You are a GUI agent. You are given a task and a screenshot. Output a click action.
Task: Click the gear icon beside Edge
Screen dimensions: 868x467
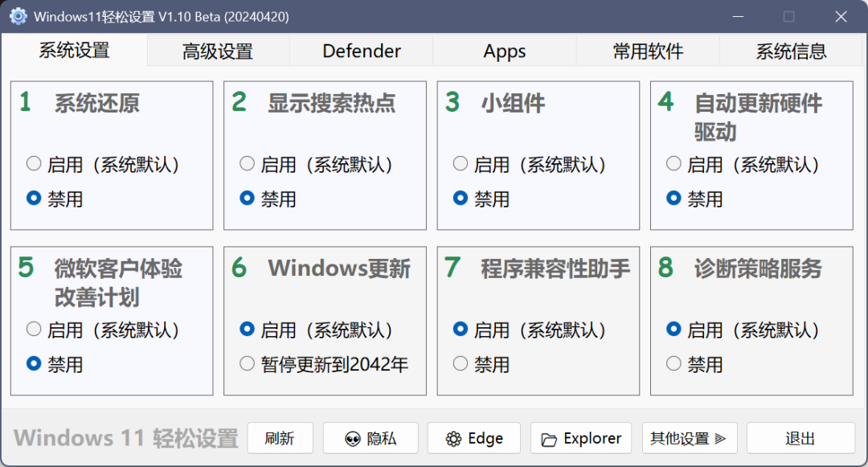(x=453, y=439)
